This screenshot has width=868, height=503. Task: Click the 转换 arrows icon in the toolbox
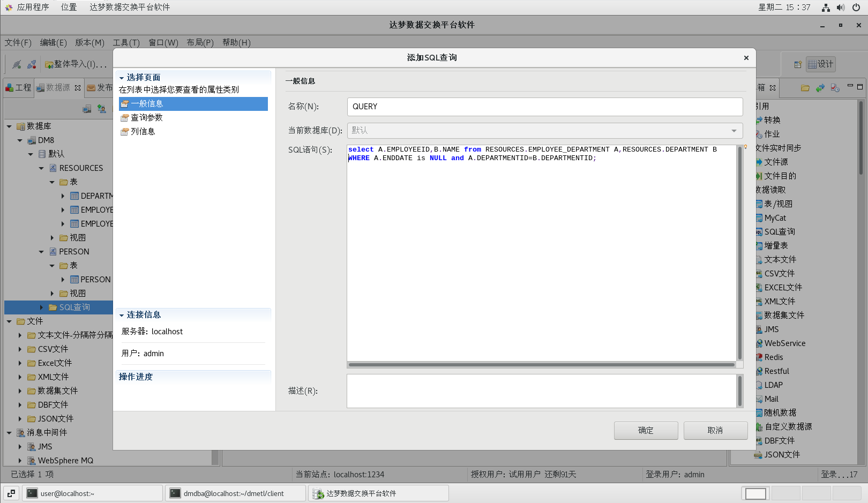pos(759,121)
